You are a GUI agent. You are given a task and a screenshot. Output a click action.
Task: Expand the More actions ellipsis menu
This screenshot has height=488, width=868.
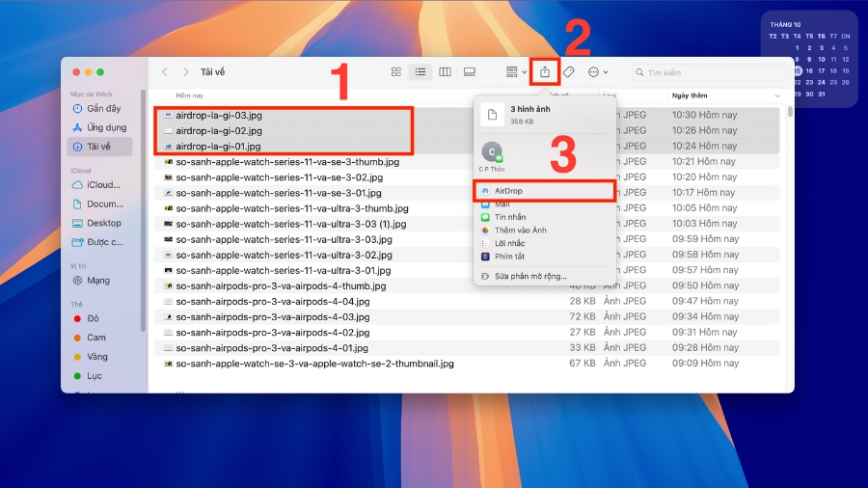(598, 72)
